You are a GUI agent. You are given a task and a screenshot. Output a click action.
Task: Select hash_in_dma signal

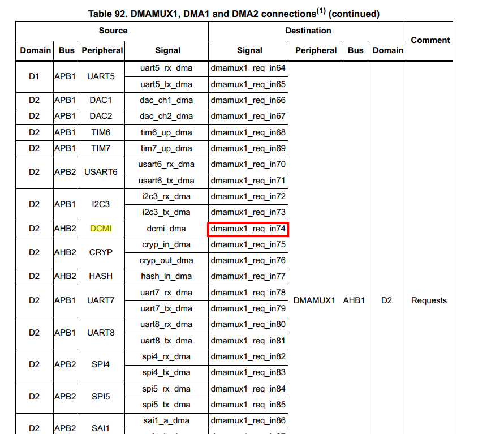click(x=166, y=276)
